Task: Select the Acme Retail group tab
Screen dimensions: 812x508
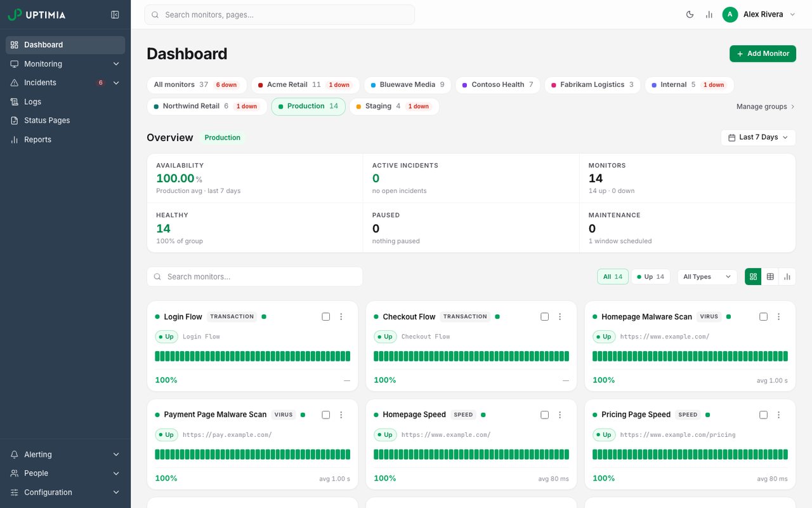Action: tap(305, 85)
